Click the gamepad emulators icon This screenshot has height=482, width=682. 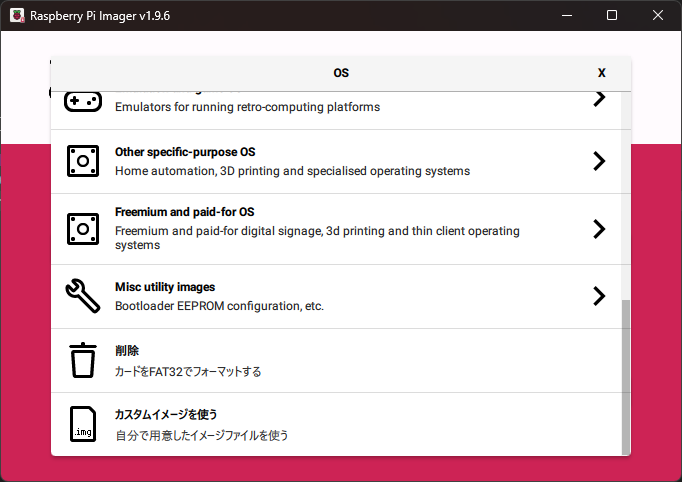click(83, 102)
